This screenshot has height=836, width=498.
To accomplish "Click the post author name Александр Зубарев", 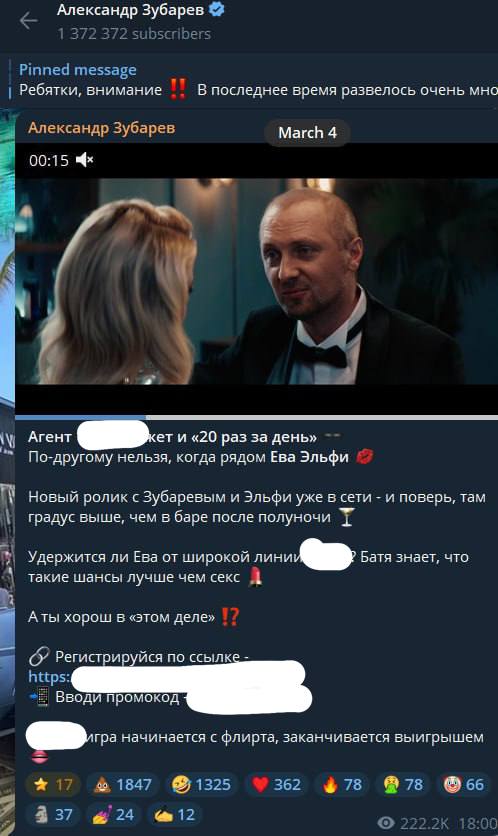I will click(101, 128).
